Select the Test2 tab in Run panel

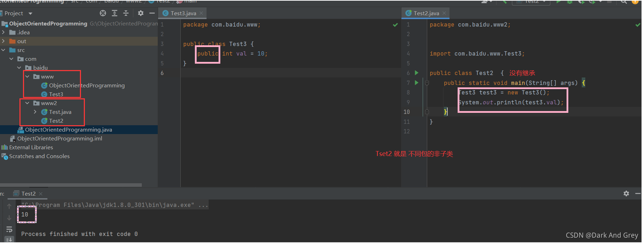(28, 193)
